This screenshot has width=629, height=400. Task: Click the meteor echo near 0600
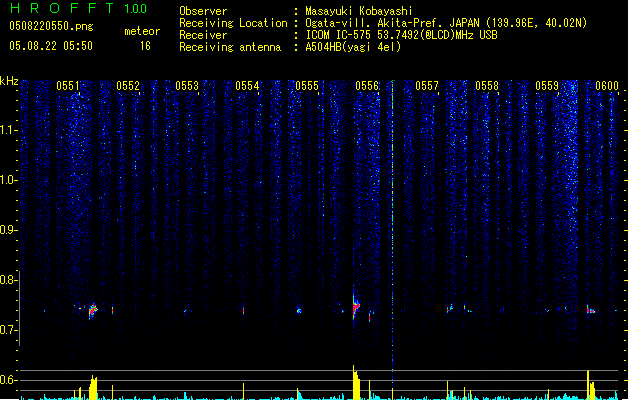591,310
